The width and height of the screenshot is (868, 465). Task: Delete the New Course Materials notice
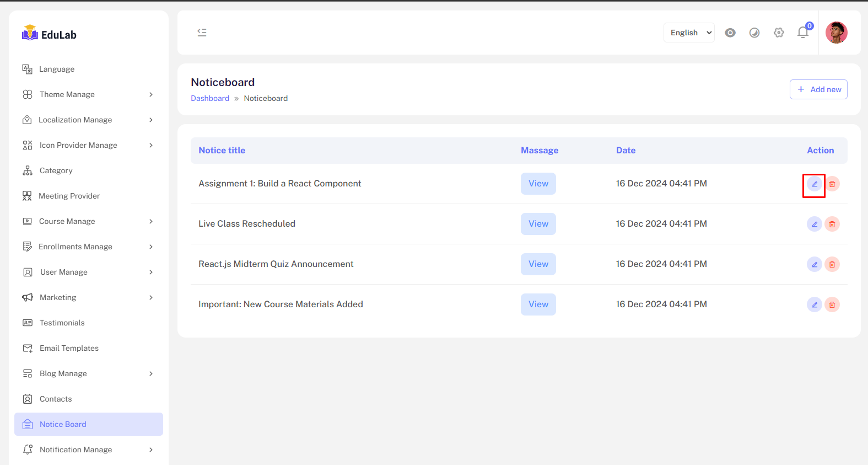[832, 304]
